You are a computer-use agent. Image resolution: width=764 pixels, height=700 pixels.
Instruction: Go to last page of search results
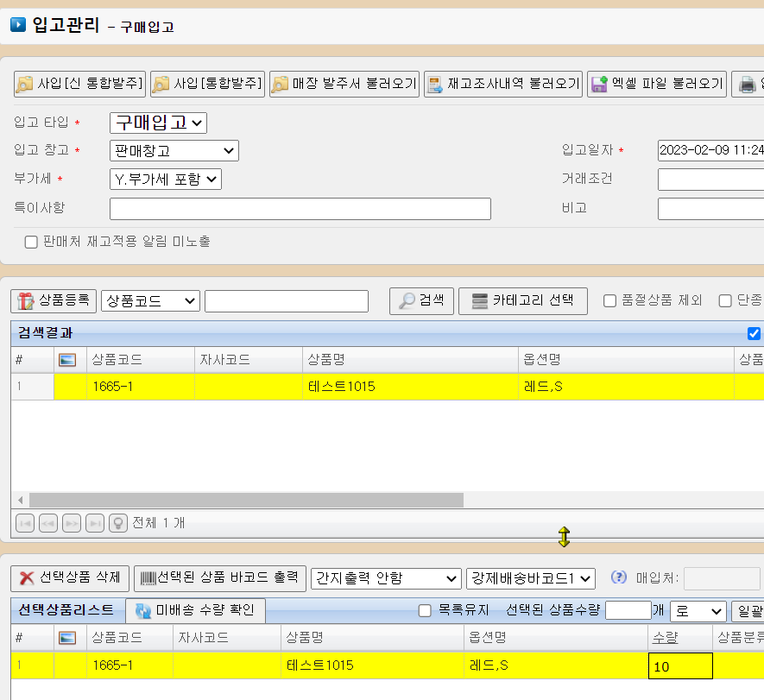95,523
